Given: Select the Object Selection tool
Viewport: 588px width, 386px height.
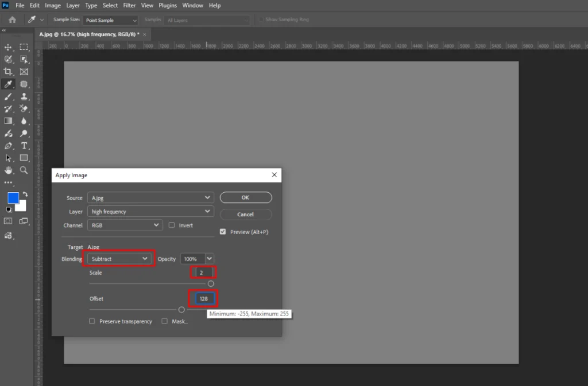Looking at the screenshot, I should point(24,59).
